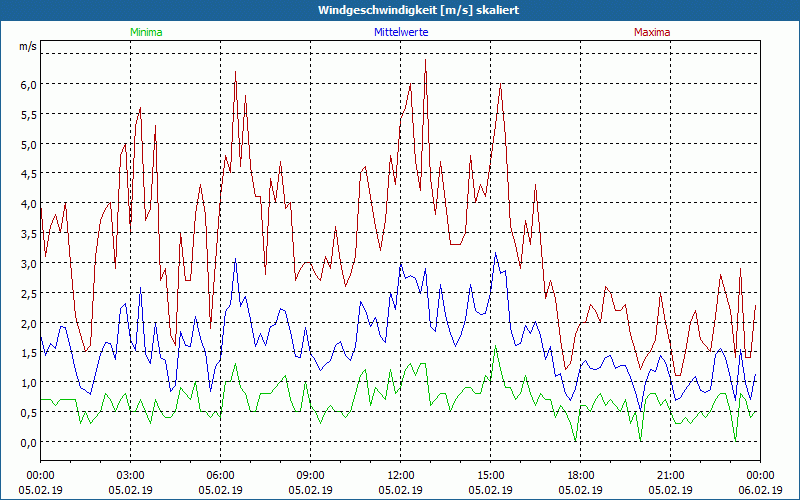Click the 1,5 y-axis value
The width and height of the screenshot is (800, 500).
(x=29, y=353)
